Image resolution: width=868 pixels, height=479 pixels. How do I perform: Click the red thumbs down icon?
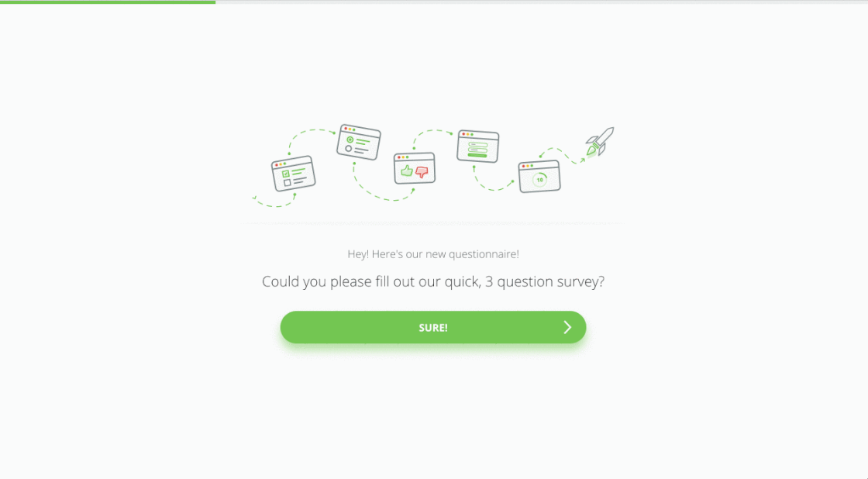point(422,172)
